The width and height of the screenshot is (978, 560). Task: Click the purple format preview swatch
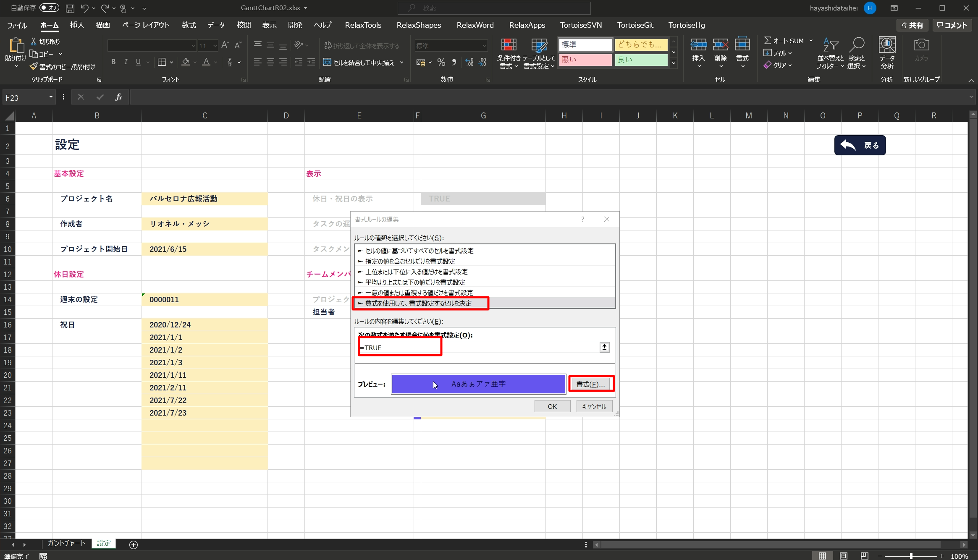[478, 384]
